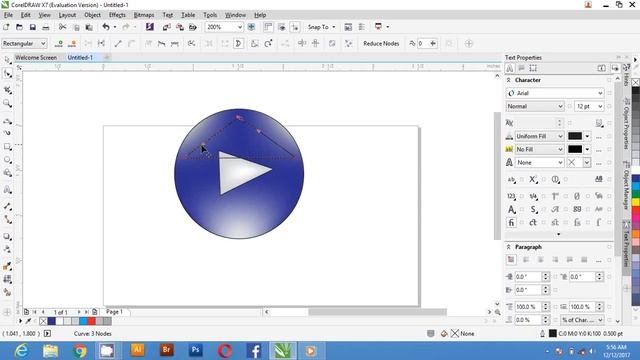Screen dimensions: 640x360
Task: Select the Interactive Fill tool
Action: [7, 280]
